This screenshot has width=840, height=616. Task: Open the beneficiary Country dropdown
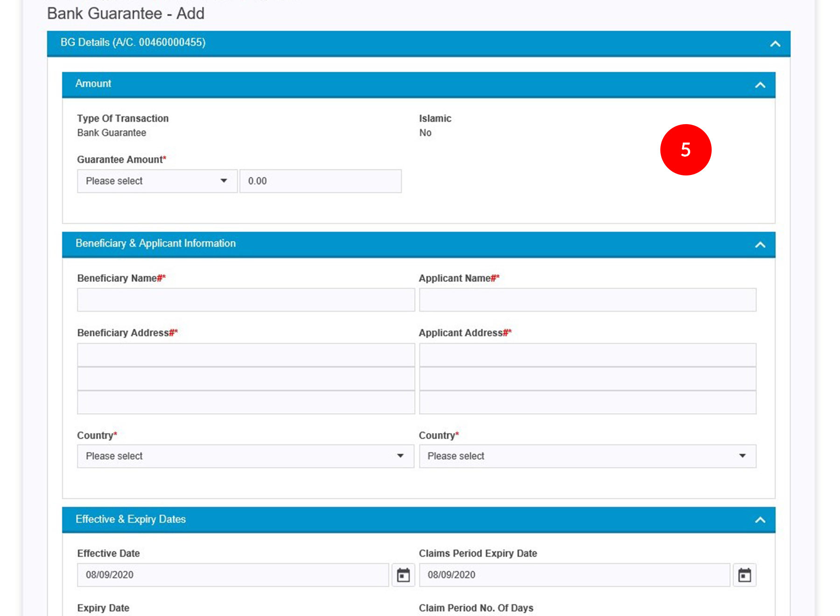[245, 456]
